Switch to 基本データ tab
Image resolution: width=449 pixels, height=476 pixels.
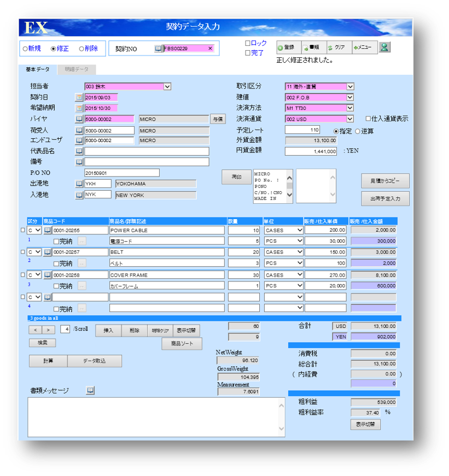coord(38,69)
